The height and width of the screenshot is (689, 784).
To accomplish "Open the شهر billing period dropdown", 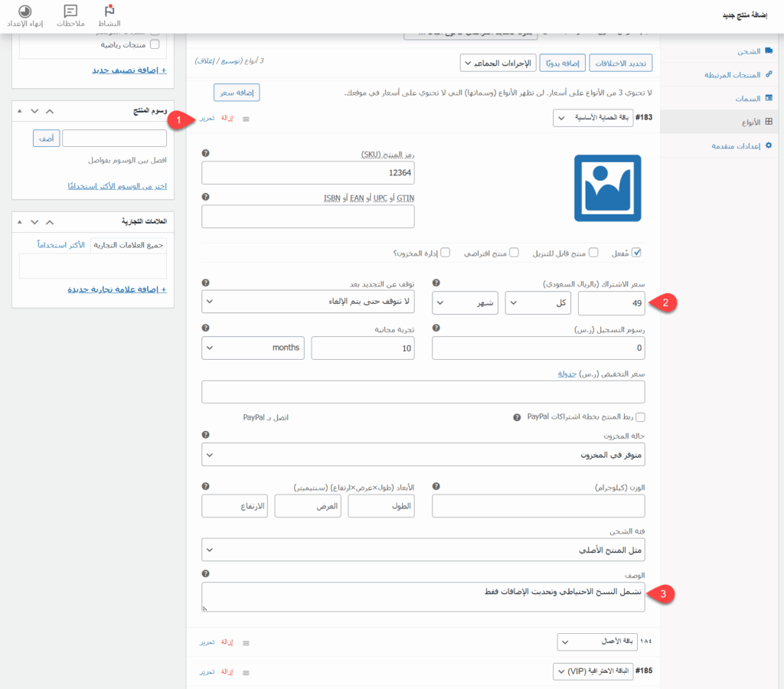I will (x=465, y=303).
